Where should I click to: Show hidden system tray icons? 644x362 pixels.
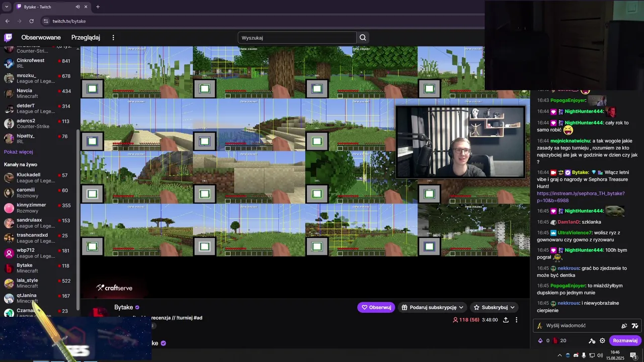point(559,355)
